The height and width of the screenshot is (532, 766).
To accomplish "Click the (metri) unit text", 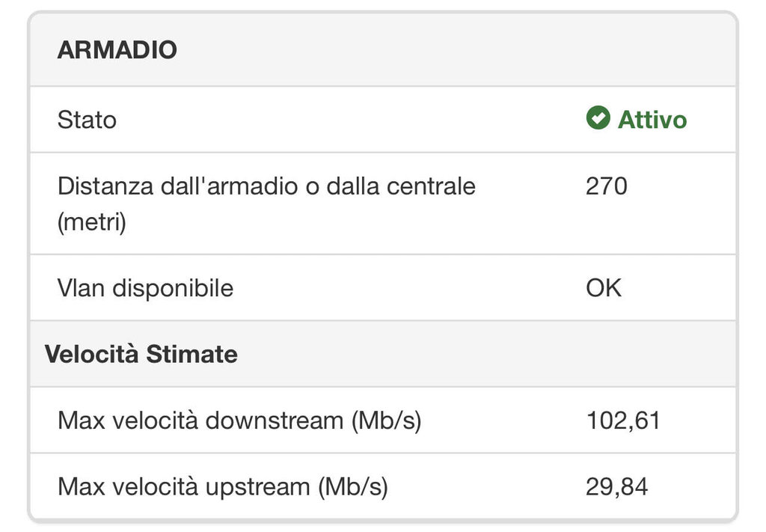I will [x=92, y=222].
